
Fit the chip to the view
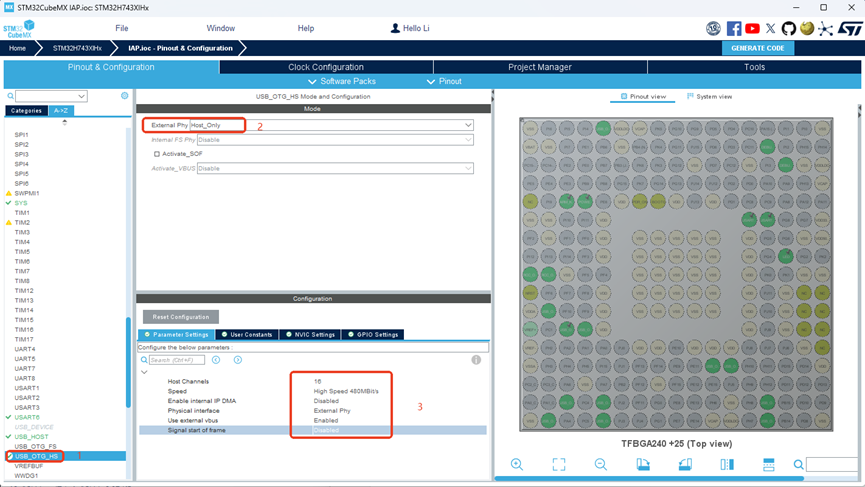[x=559, y=464]
